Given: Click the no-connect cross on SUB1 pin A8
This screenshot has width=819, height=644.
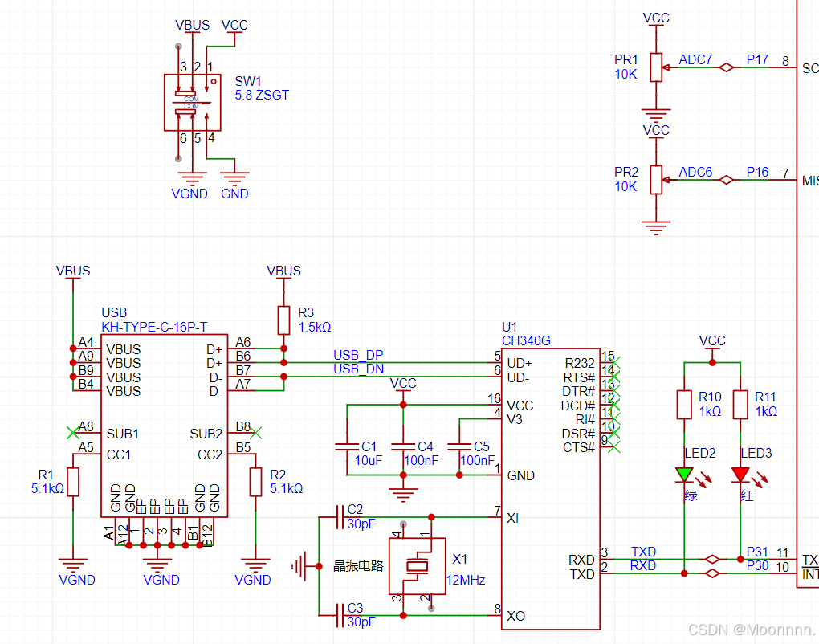Looking at the screenshot, I should pyautogui.click(x=73, y=433).
